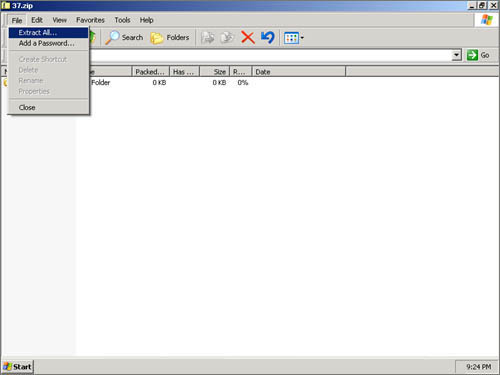Select Add a Password menu entry
This screenshot has height=375, width=500.
(48, 43)
